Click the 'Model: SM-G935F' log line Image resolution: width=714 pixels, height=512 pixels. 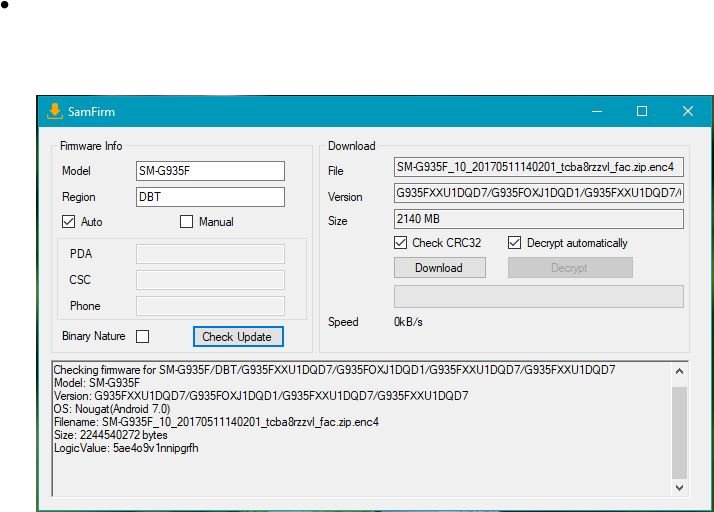pos(97,383)
